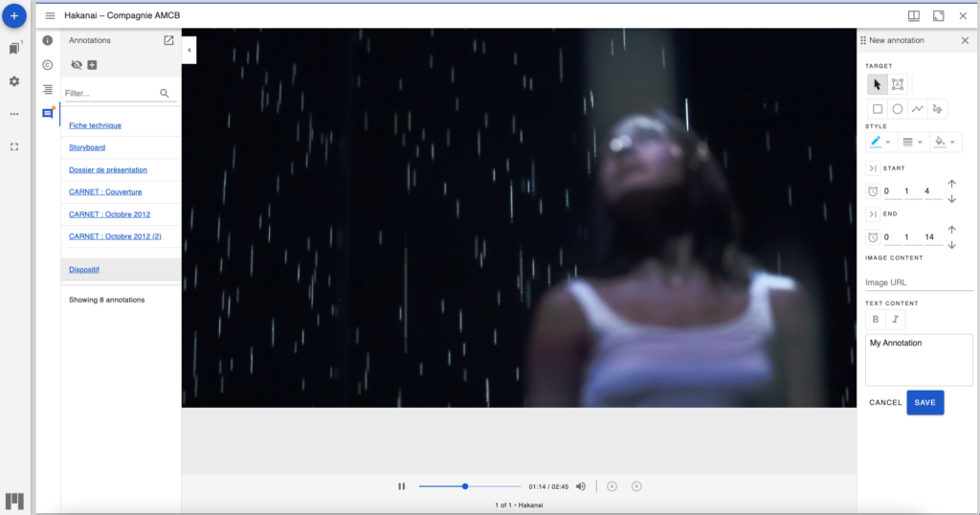Open fill color bucket dropdown

coord(945,142)
